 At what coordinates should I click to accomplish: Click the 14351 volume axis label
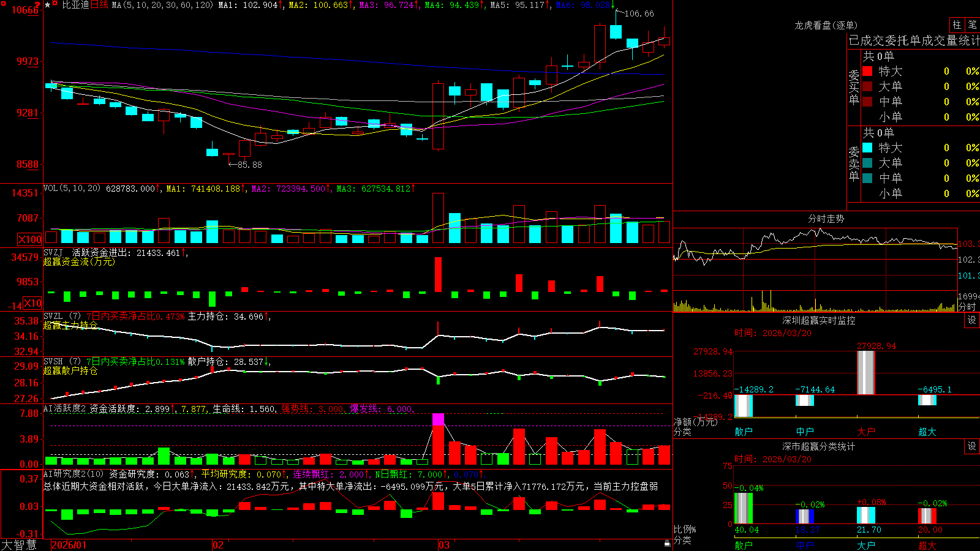coord(25,193)
